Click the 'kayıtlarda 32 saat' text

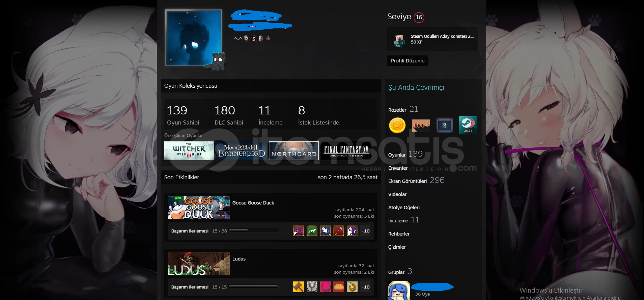356,266
